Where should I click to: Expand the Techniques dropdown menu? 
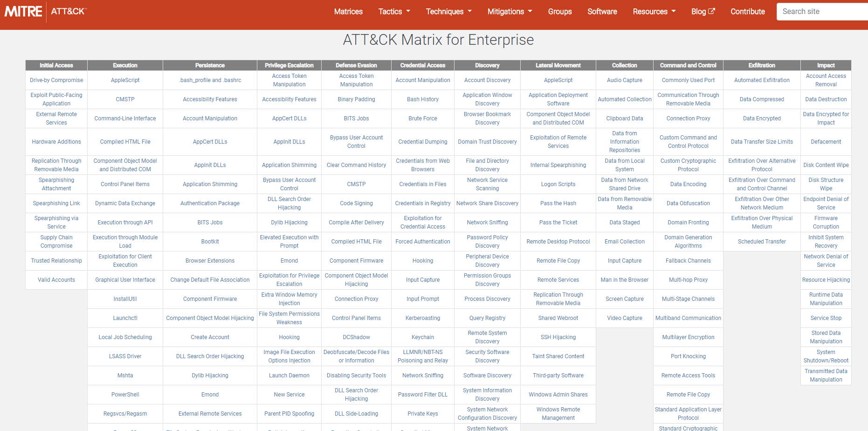tap(449, 12)
